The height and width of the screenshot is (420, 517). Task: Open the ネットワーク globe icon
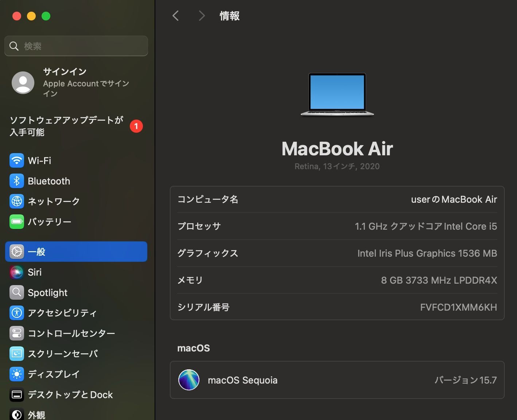[x=17, y=201]
